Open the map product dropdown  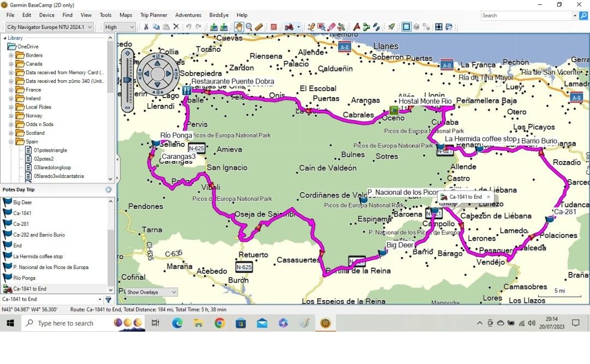click(50, 27)
